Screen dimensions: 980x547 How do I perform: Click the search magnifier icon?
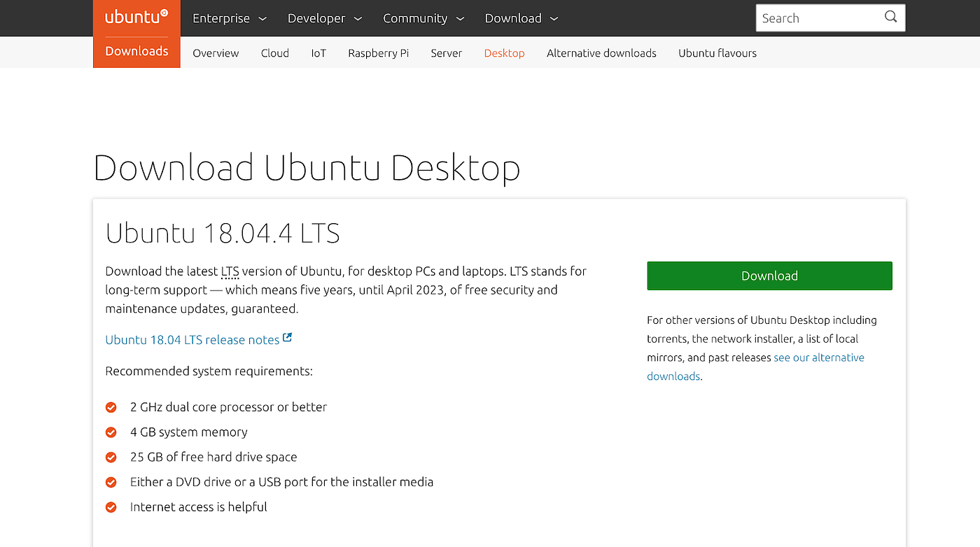(890, 17)
